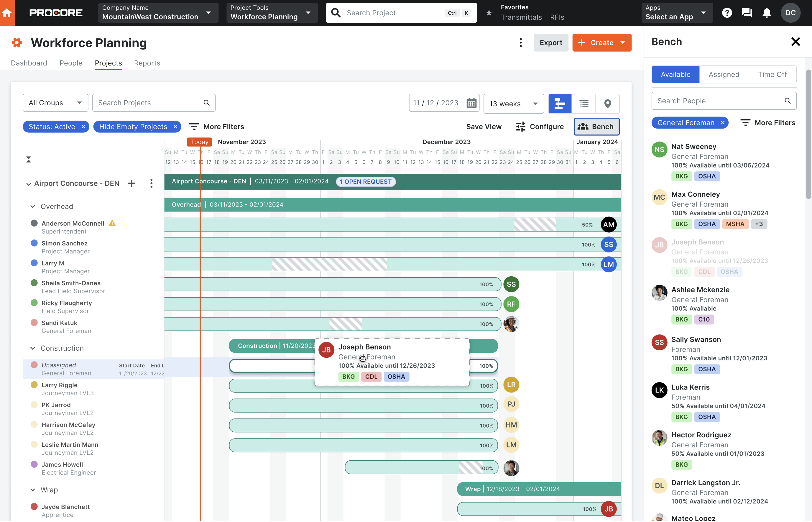Click the Procore home icon
Viewport: 812px width, 522px height.
[x=7, y=13]
